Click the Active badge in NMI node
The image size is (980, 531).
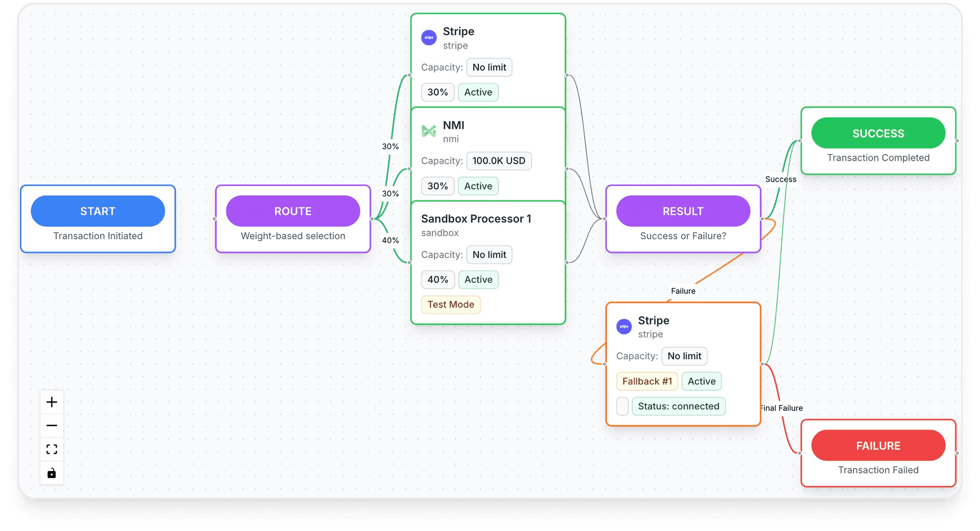point(478,186)
